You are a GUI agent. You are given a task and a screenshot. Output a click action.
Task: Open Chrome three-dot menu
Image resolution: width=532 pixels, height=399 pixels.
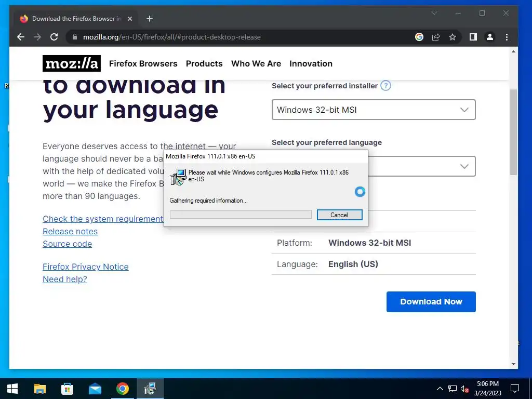[507, 37]
